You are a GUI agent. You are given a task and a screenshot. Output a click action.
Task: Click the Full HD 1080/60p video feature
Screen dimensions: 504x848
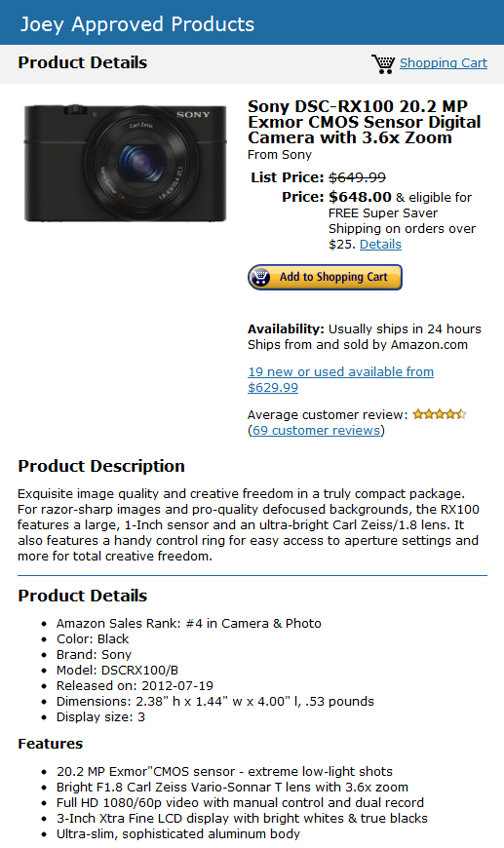click(x=240, y=803)
